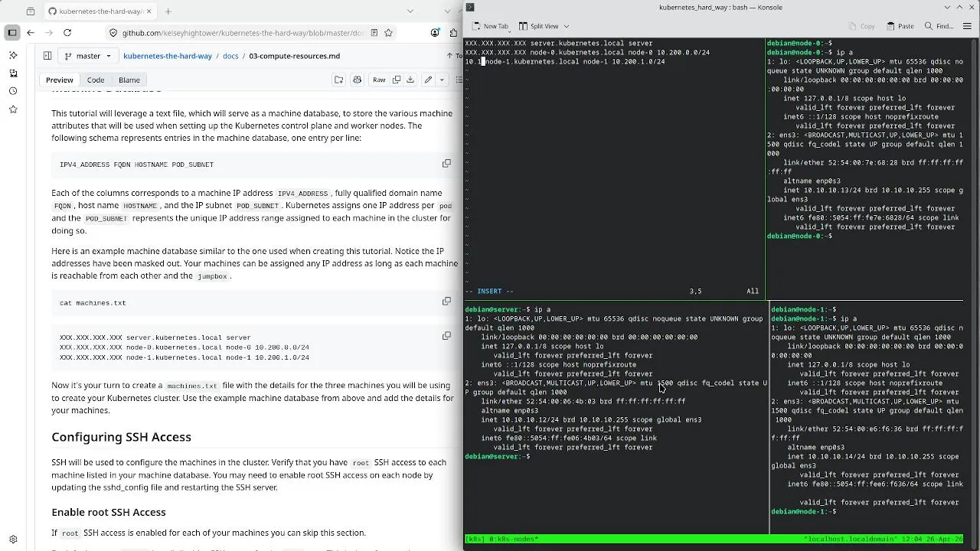The width and height of the screenshot is (980, 551).
Task: Click the Copilot icon on file toolbar
Action: 357,80
